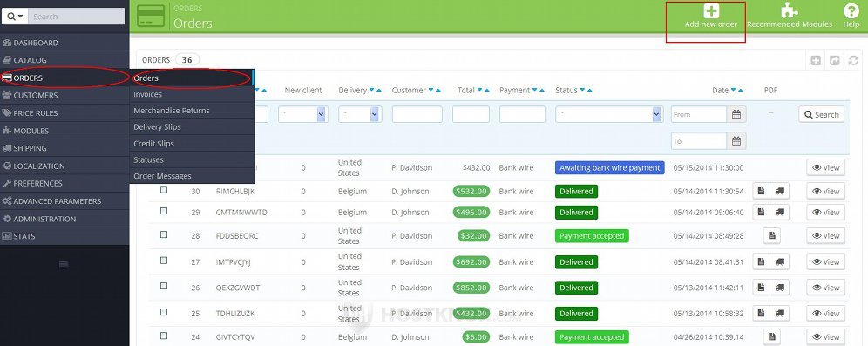Open the Help question mark icon

tap(851, 10)
